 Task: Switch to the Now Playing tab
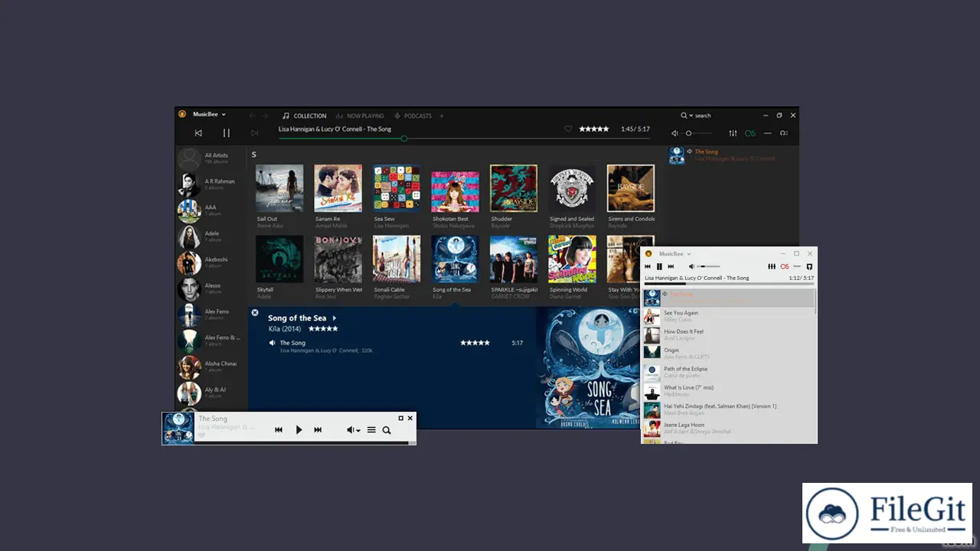click(x=360, y=116)
